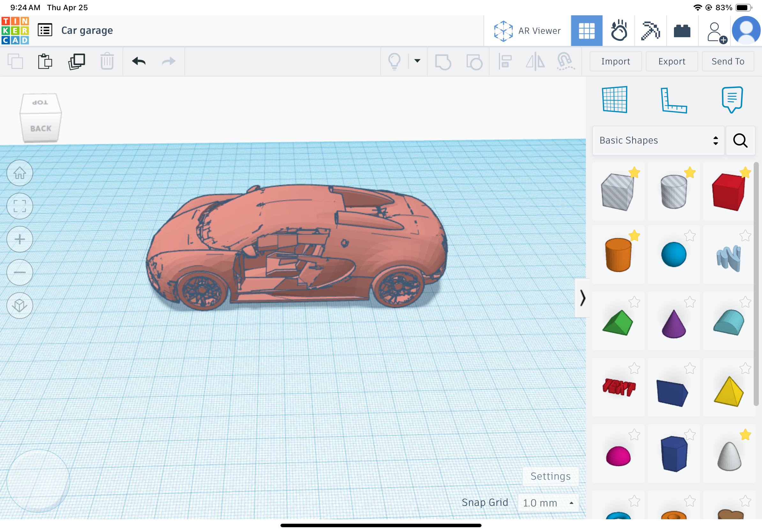The width and height of the screenshot is (762, 532).
Task: Click the Send To button
Action: coord(728,61)
